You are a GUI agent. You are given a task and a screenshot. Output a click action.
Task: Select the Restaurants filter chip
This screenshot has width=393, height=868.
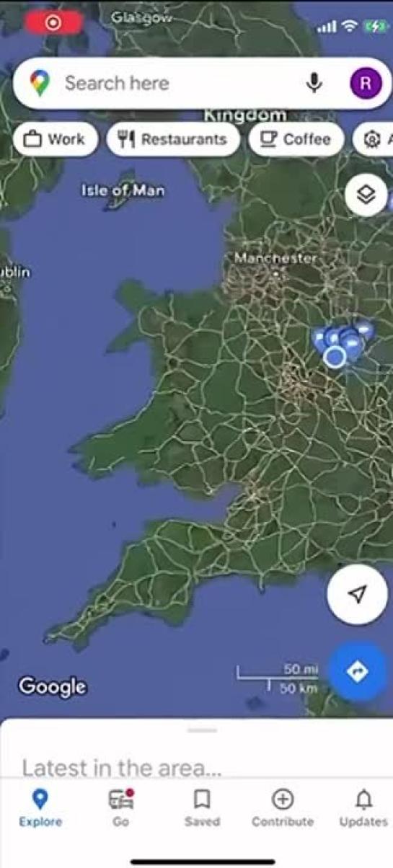[173, 139]
